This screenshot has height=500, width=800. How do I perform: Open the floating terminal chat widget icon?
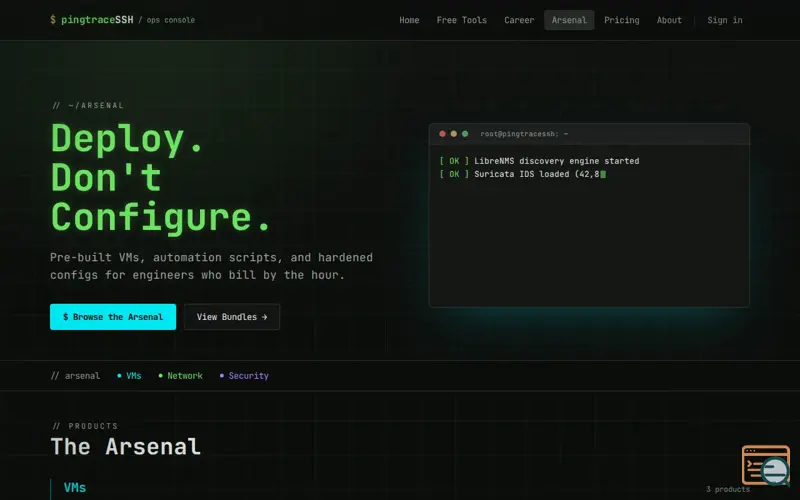(766, 465)
